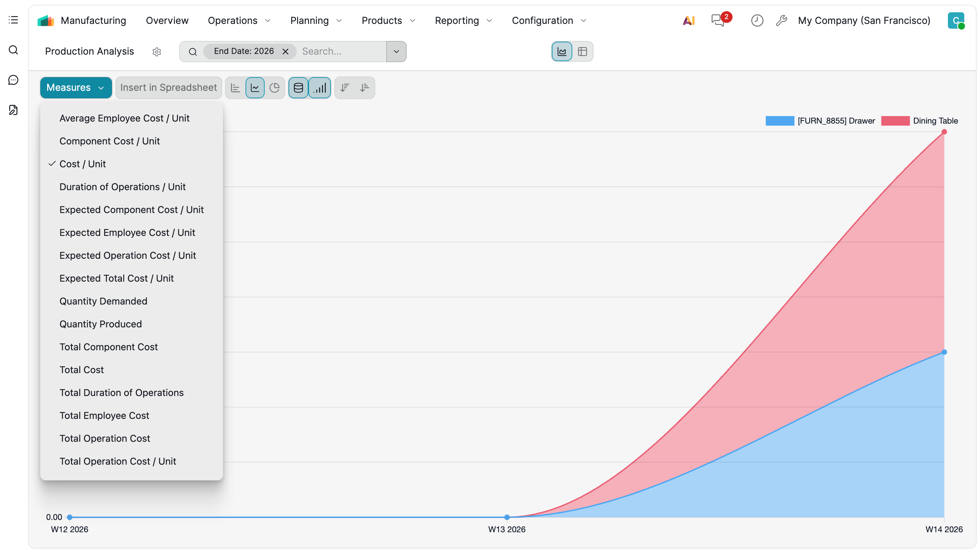
Task: Click the line chart icon
Action: (255, 88)
